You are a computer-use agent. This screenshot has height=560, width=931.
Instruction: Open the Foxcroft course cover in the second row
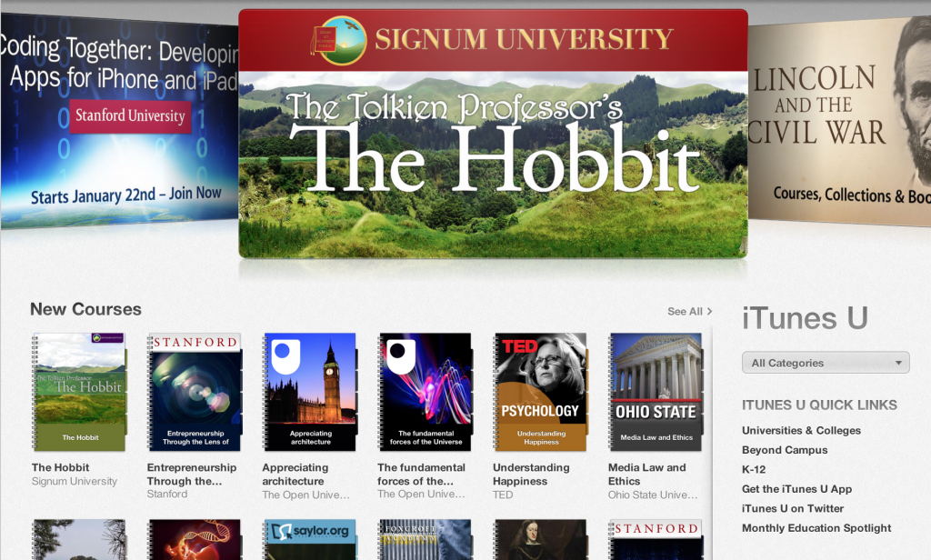pyautogui.click(x=425, y=539)
